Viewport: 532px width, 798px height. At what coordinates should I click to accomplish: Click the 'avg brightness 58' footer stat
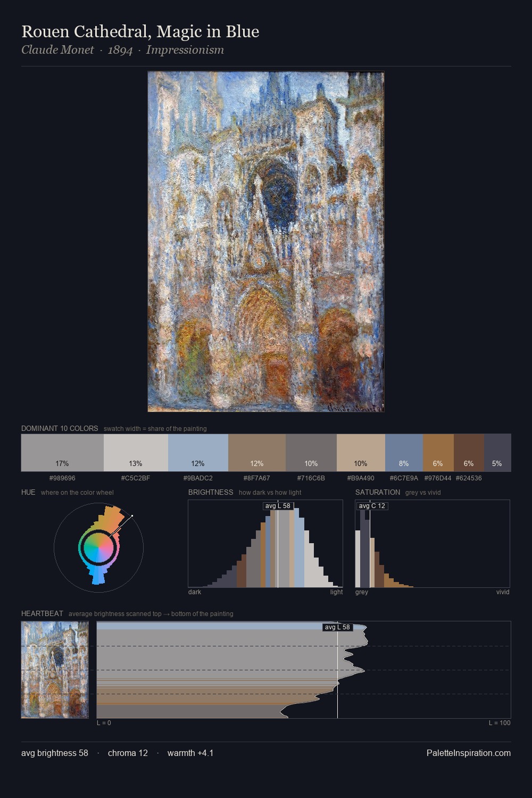pos(55,753)
